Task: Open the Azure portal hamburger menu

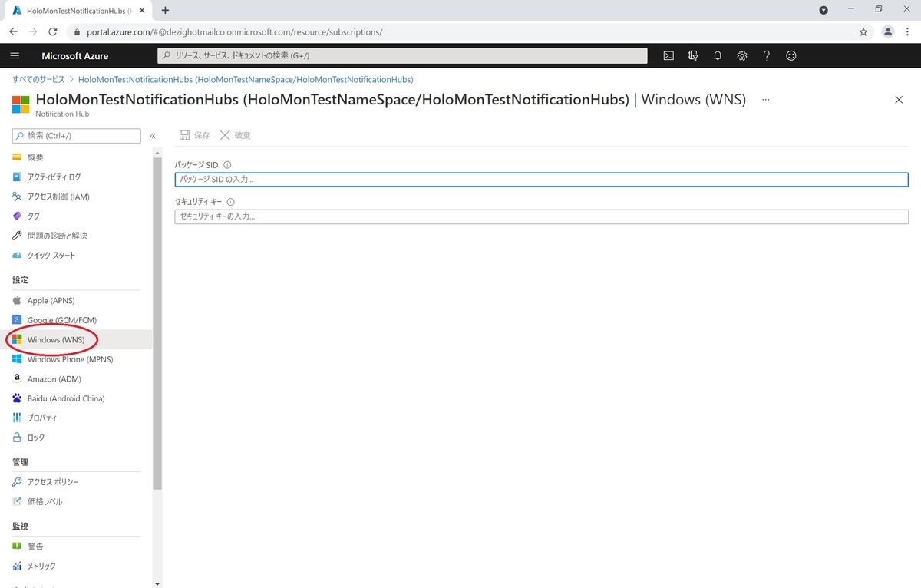Action: coord(15,55)
